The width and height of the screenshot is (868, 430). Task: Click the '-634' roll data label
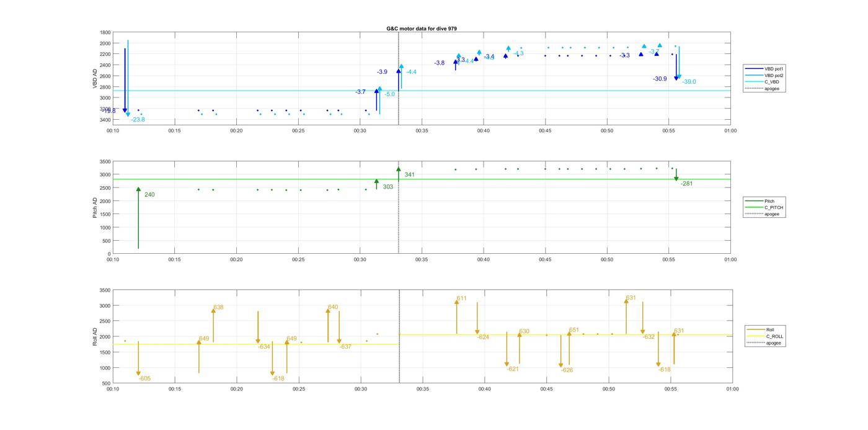point(264,347)
